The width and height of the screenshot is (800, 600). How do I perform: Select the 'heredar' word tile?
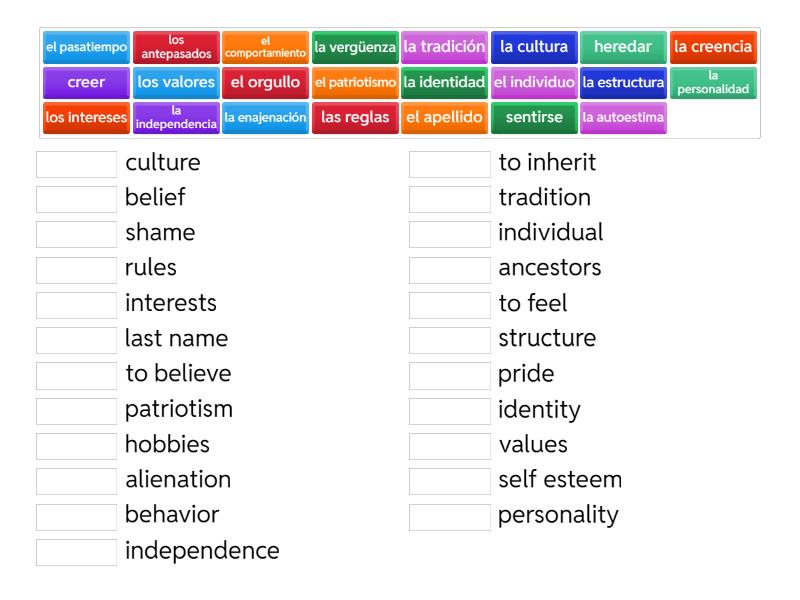coord(623,47)
